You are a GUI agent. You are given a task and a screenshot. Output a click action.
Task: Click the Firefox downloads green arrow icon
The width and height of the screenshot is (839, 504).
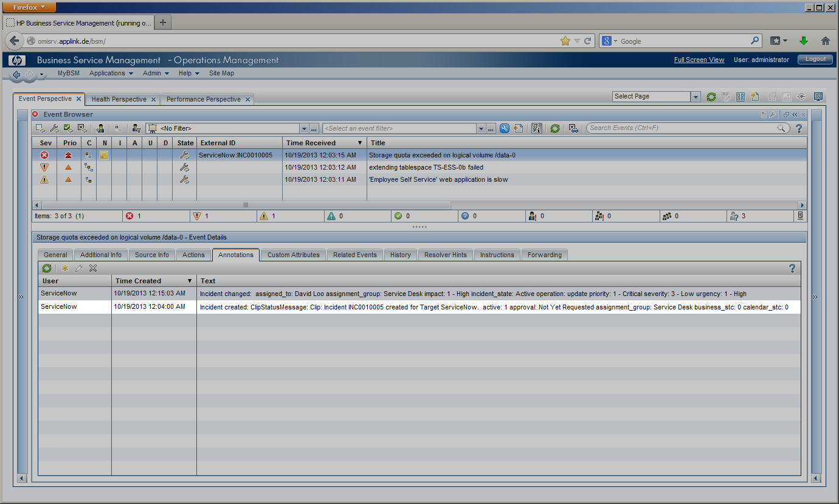[804, 41]
